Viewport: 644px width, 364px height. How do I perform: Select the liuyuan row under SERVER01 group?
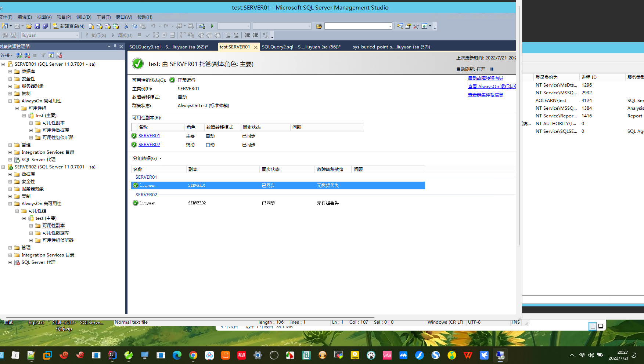(x=278, y=186)
